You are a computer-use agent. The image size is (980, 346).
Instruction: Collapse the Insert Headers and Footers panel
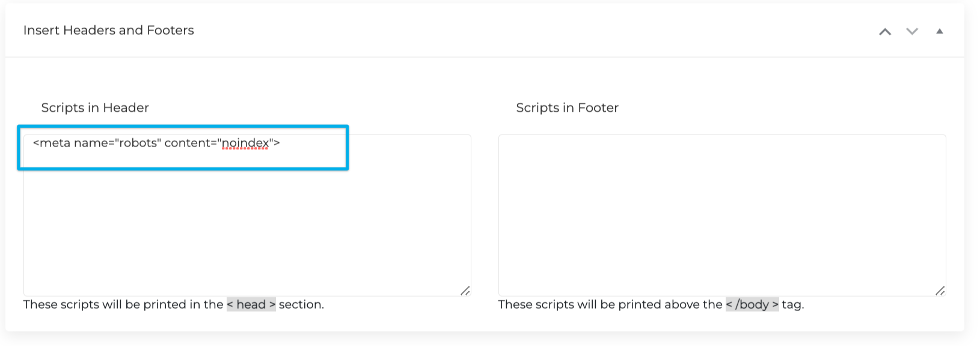click(940, 31)
